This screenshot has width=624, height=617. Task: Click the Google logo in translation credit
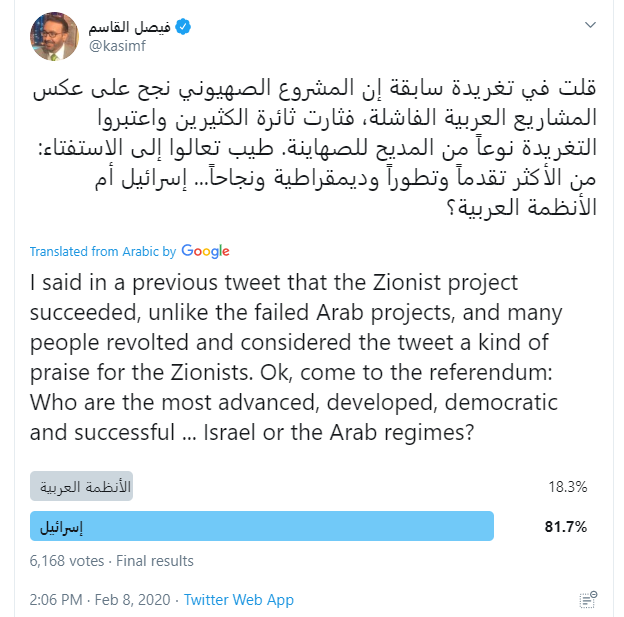coord(205,251)
